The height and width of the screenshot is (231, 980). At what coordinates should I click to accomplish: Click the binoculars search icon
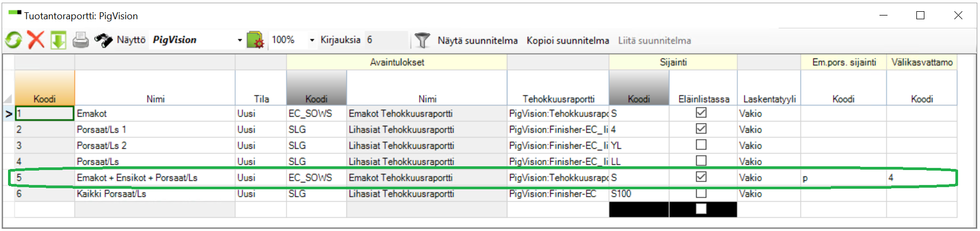coord(103,40)
